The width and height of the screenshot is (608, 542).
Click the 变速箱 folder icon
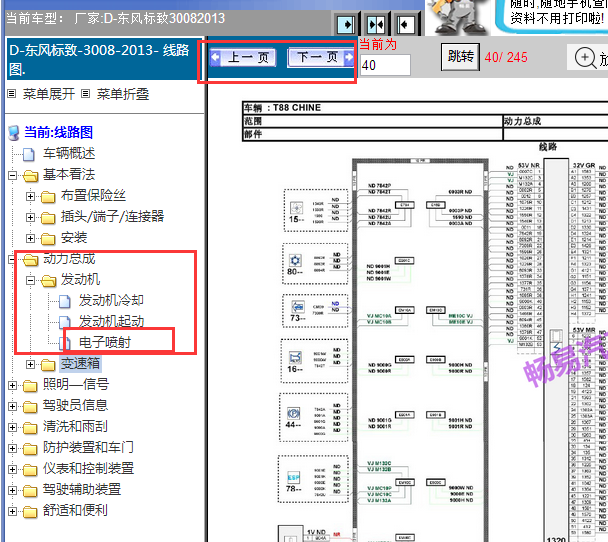[x=48, y=364]
